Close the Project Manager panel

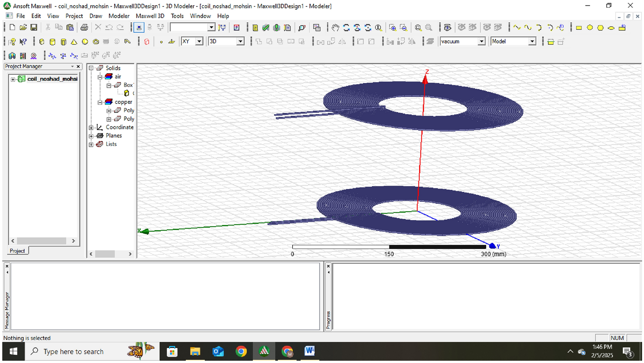coord(78,66)
